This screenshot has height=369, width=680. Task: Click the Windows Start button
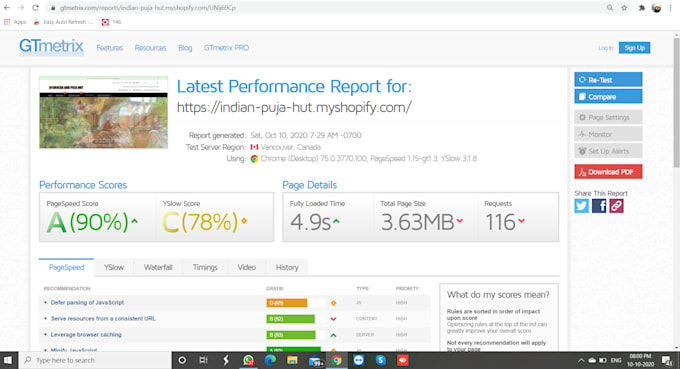tap(8, 360)
